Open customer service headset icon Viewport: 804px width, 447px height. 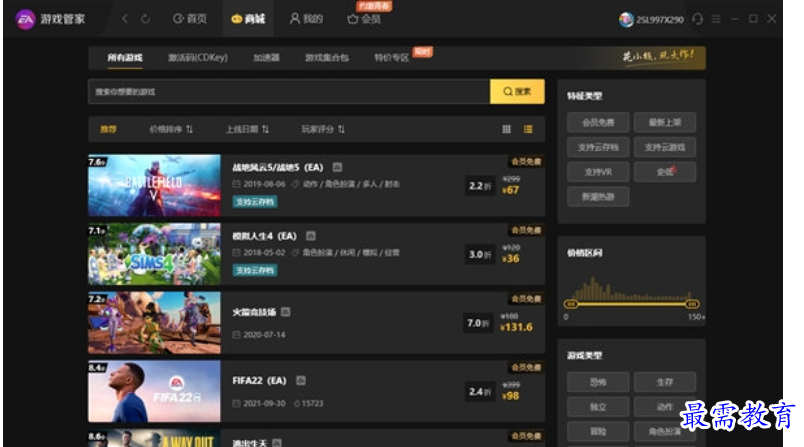pos(697,19)
